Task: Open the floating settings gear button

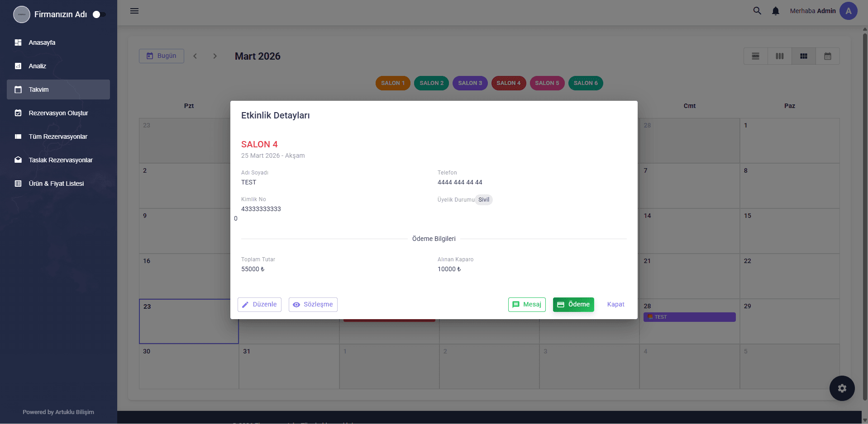Action: (x=842, y=388)
